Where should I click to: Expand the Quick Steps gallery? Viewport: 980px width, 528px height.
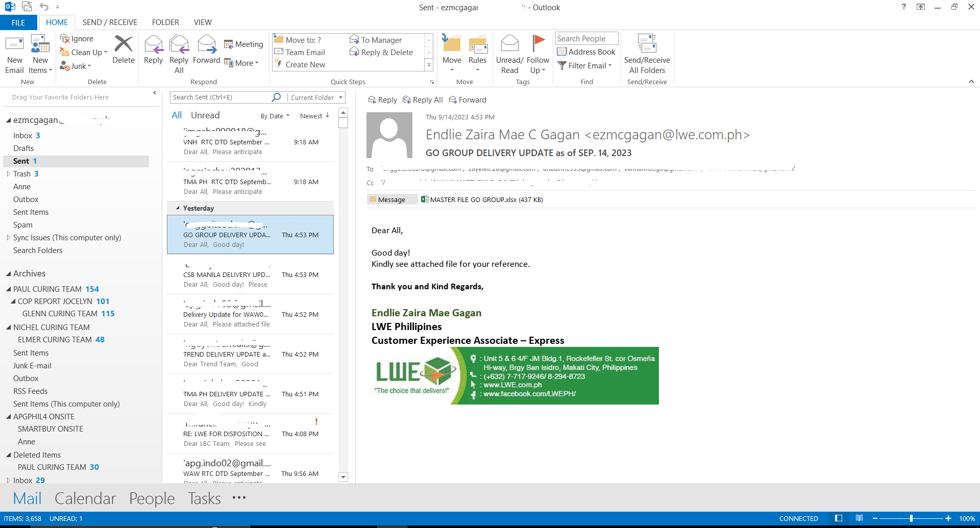click(429, 65)
